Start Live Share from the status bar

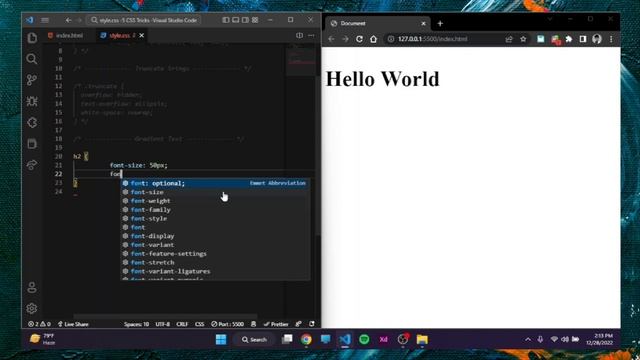coord(73,324)
